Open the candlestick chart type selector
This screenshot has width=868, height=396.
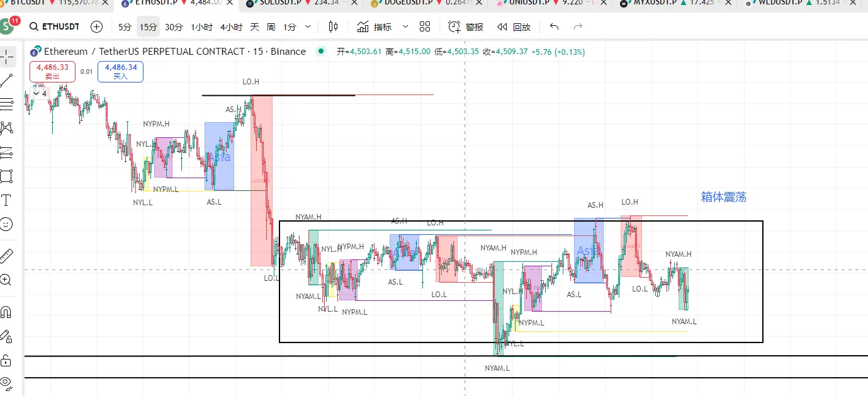333,27
